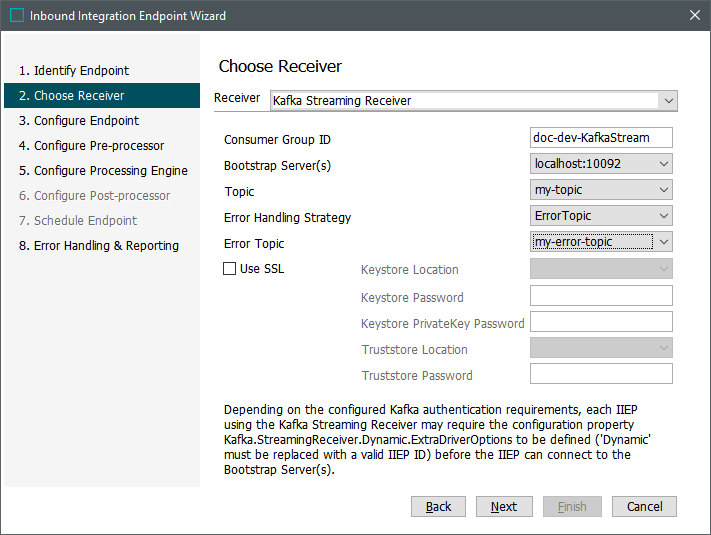Screen dimensions: 711x535
Task: Click the Next button
Action: click(504, 506)
